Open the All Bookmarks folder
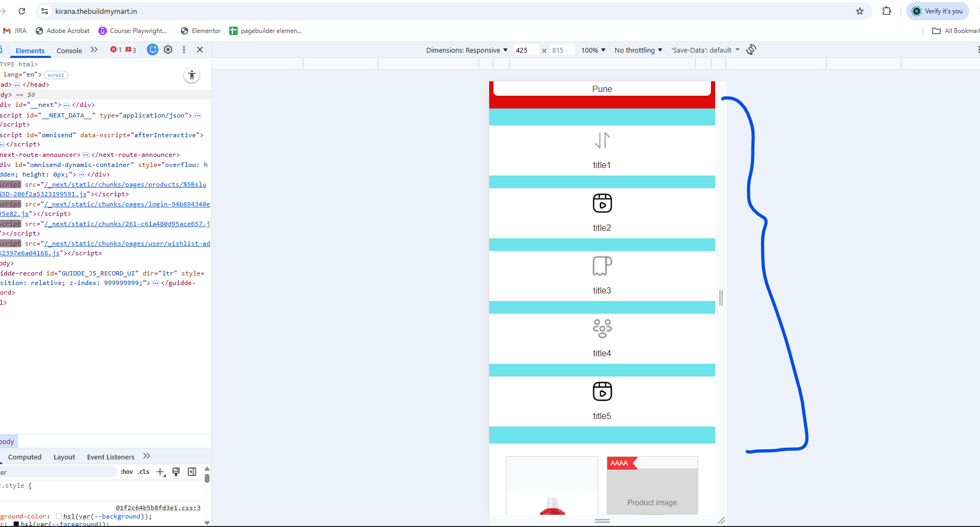980x527 pixels. (x=956, y=31)
